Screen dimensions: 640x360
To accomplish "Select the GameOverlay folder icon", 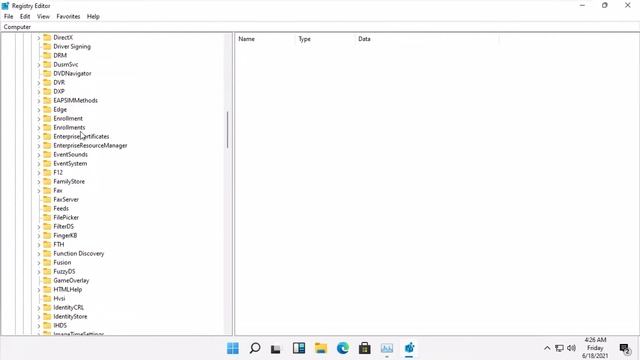I will pyautogui.click(x=47, y=280).
